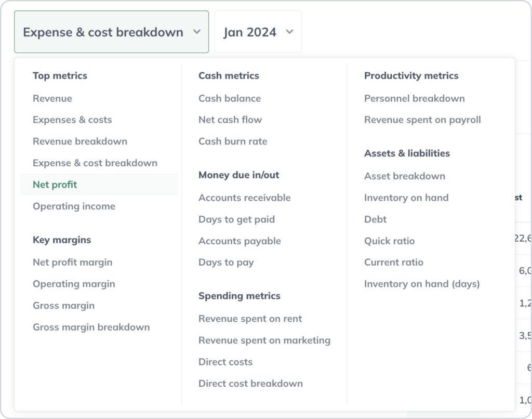The height and width of the screenshot is (419, 532).
Task: Choose Revenue breakdown
Action: point(80,141)
